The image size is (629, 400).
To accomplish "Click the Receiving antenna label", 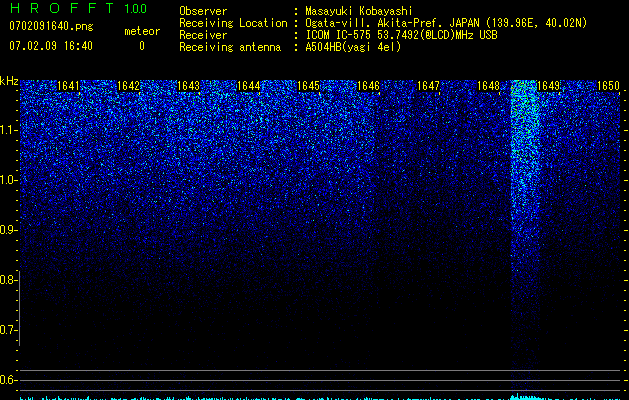I will [230, 47].
